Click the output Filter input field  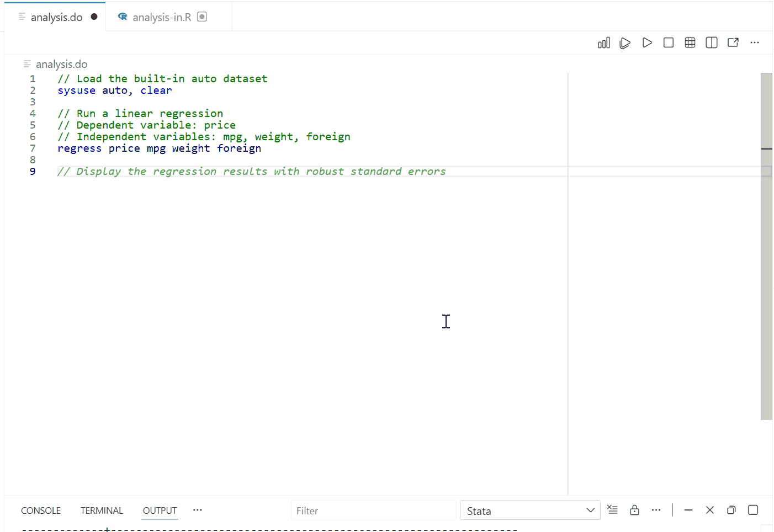pyautogui.click(x=373, y=511)
